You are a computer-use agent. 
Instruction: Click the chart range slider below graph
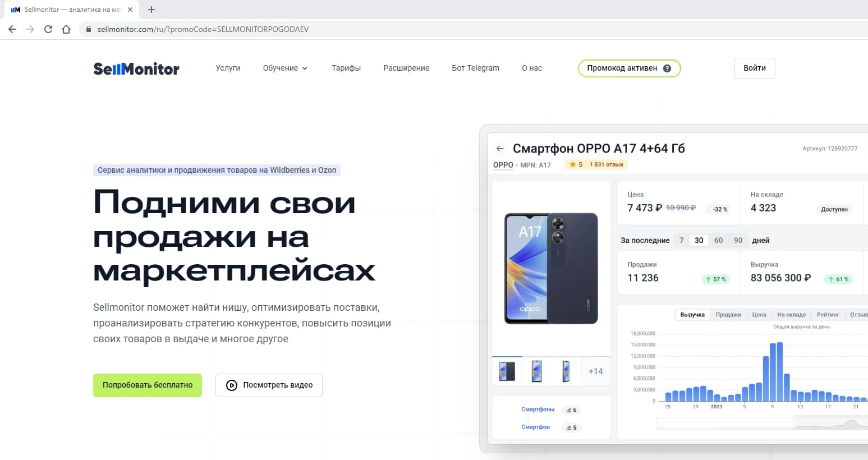point(761,424)
